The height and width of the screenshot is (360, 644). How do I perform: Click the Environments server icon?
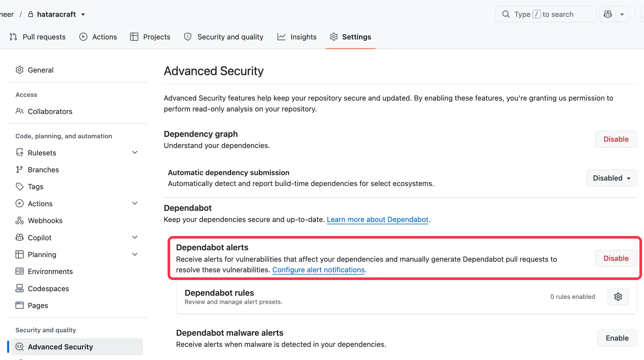(x=19, y=271)
